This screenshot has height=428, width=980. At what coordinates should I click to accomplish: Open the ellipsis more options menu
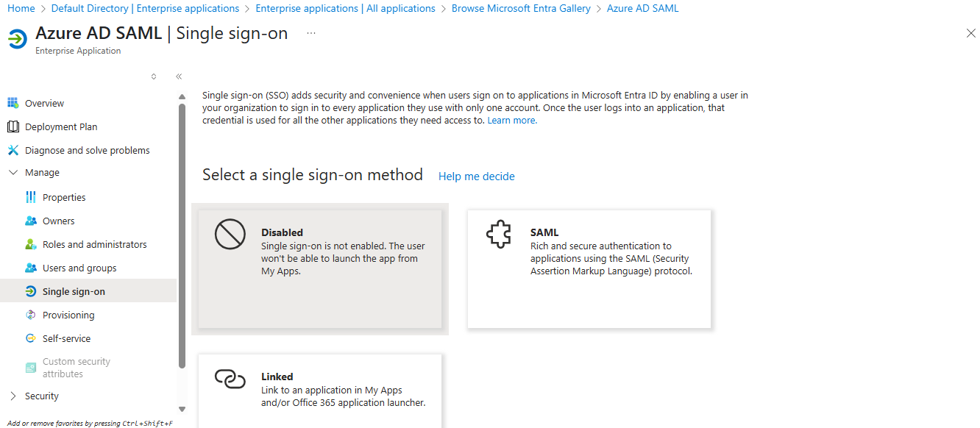pos(311,33)
